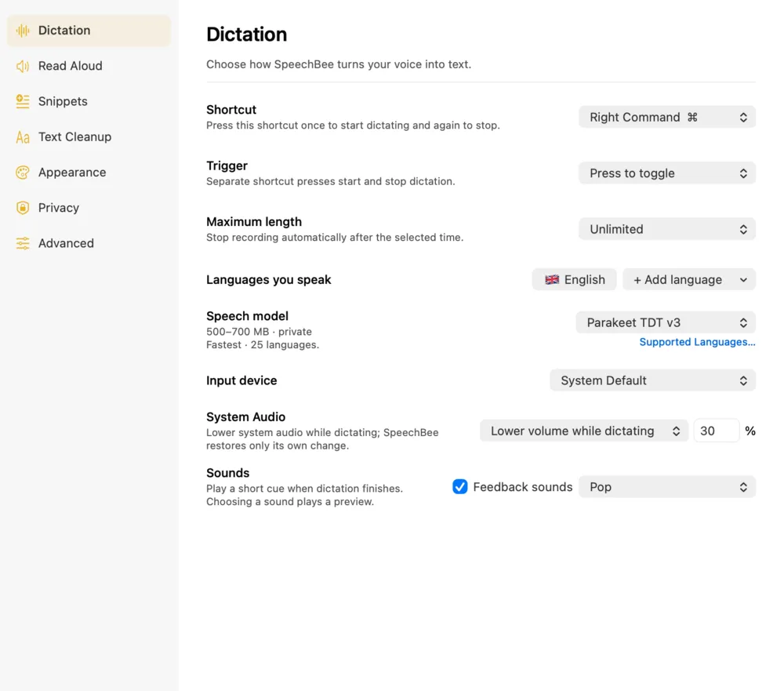
Task: Click the Speech model label
Action: point(247,316)
